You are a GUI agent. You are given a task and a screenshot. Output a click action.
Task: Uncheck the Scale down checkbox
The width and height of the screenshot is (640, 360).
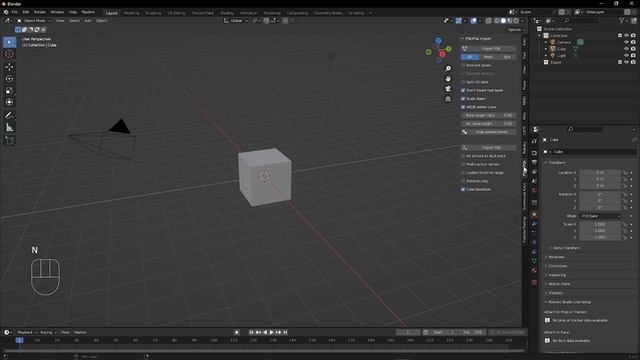(463, 99)
